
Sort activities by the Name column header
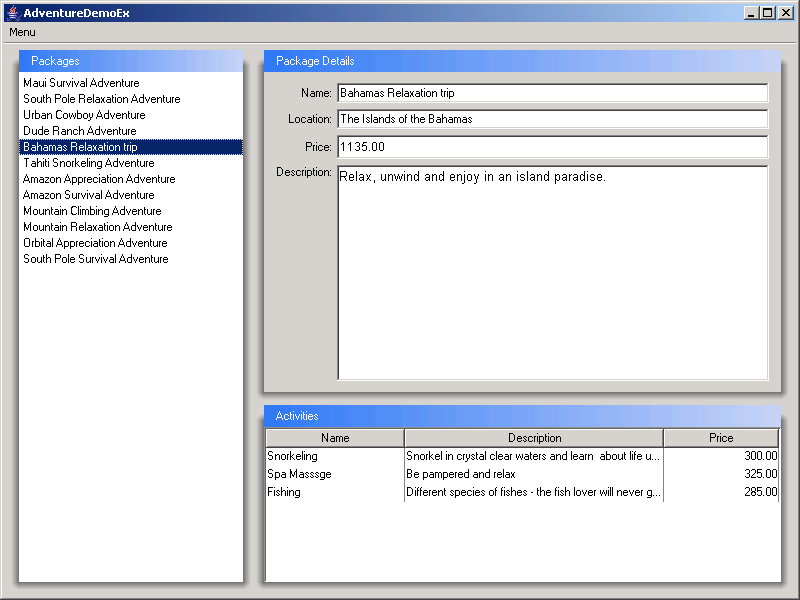335,438
